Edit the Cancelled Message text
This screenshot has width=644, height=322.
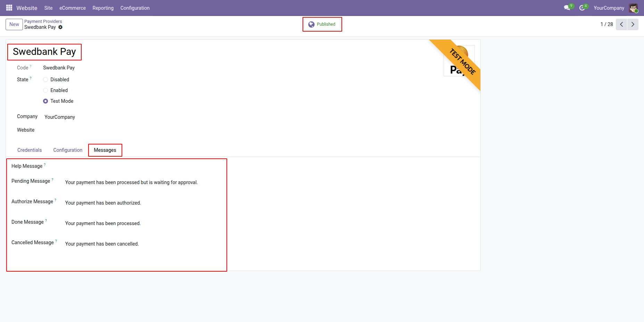(102, 244)
